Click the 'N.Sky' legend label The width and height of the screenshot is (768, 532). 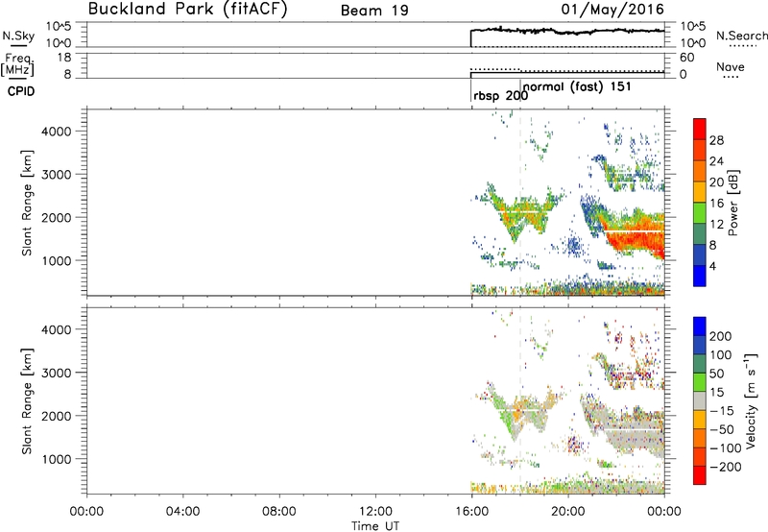[x=18, y=36]
